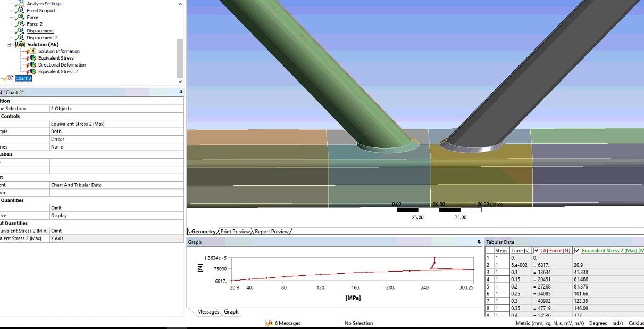Click the tree scrollbar up arrow
Image resolution: width=644 pixels, height=329 pixels.
[180, 4]
